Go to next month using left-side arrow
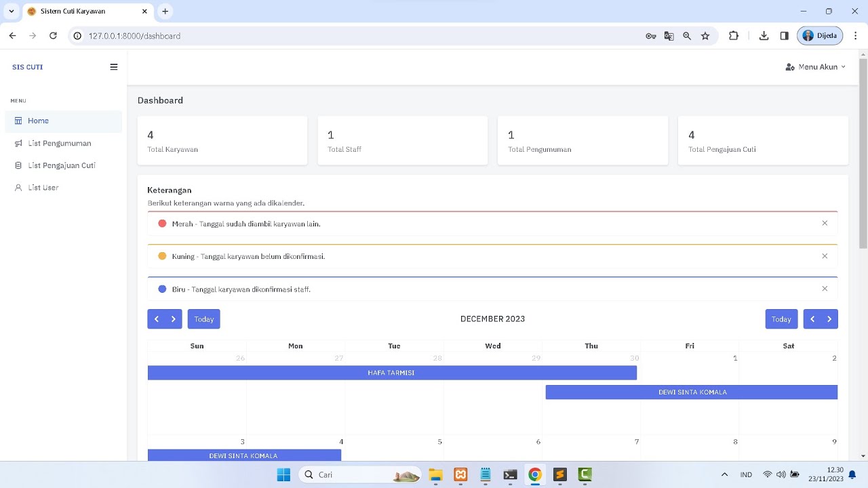This screenshot has width=868, height=488. pos(174,319)
